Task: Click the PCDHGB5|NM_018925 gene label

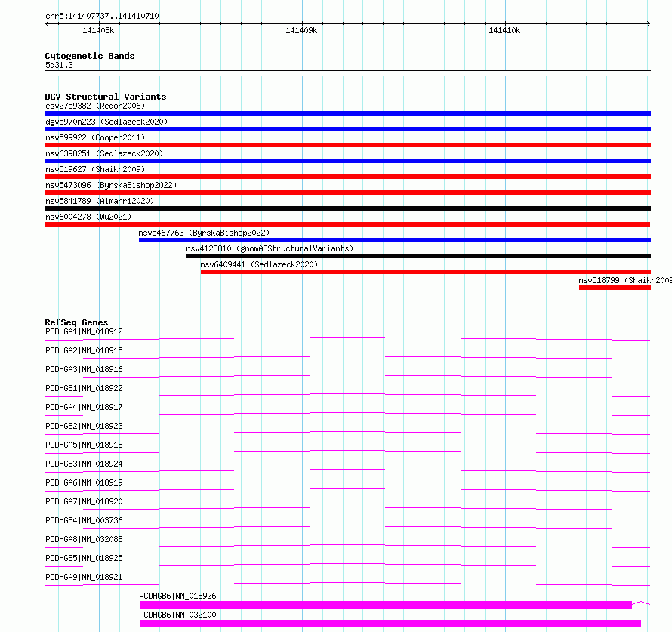Action: (x=84, y=558)
